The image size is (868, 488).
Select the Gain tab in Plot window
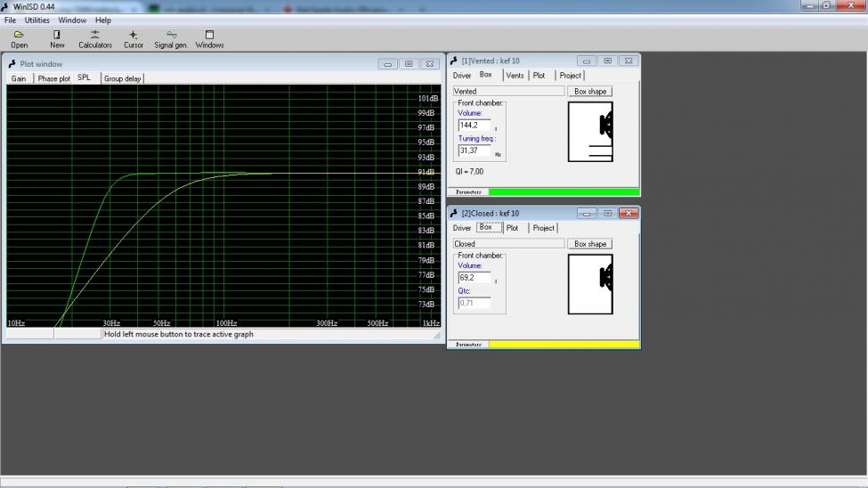[19, 78]
